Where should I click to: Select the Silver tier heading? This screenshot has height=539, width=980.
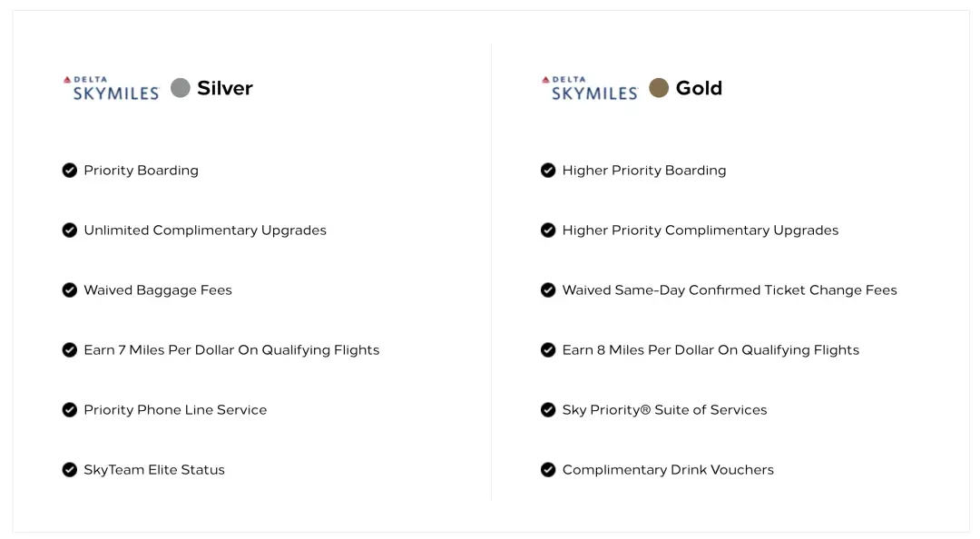coord(225,88)
